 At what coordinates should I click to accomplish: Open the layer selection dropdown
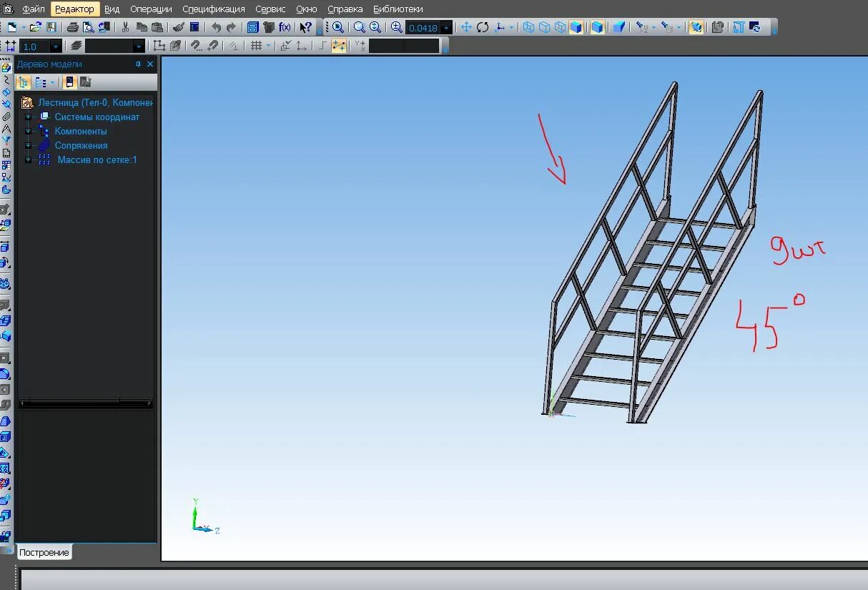(139, 46)
